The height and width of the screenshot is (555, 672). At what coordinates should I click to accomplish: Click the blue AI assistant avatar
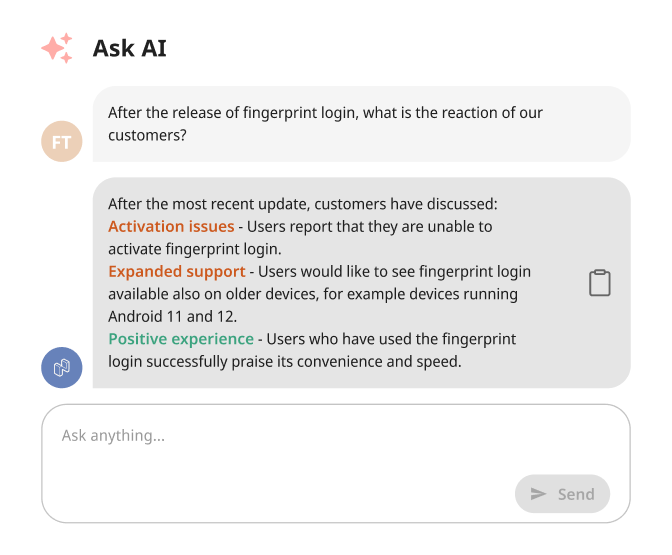tap(61, 367)
